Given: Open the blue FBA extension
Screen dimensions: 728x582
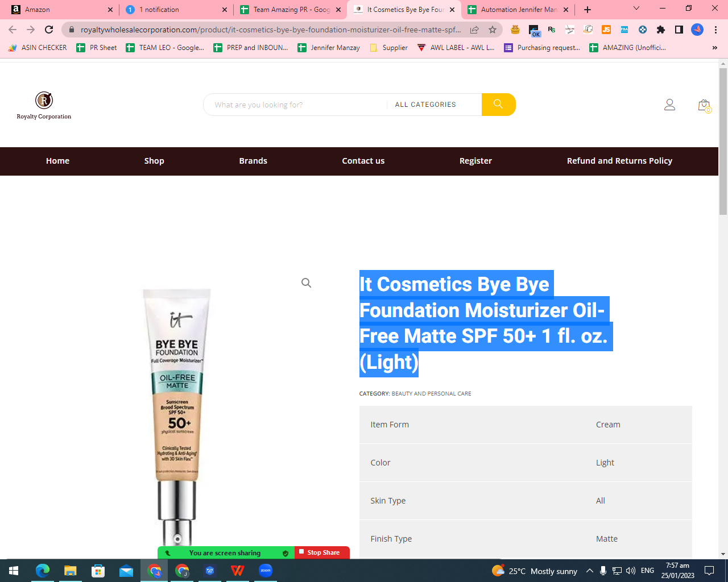Looking at the screenshot, I should (x=624, y=30).
